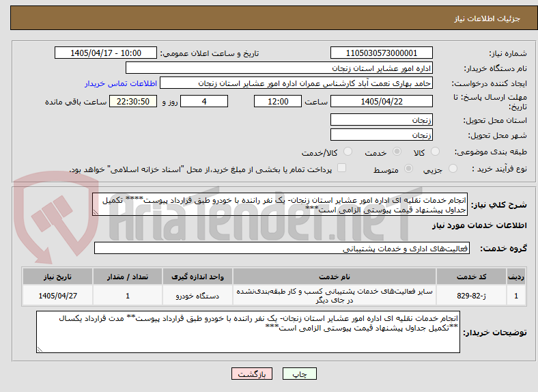538x392 pixels.
Task: Click the request creator name field
Action: pyautogui.click(x=296, y=83)
